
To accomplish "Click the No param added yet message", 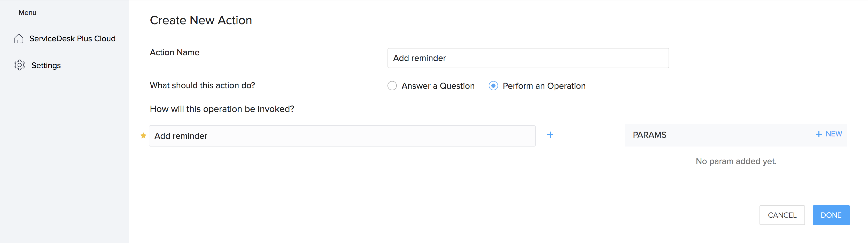I will click(736, 161).
